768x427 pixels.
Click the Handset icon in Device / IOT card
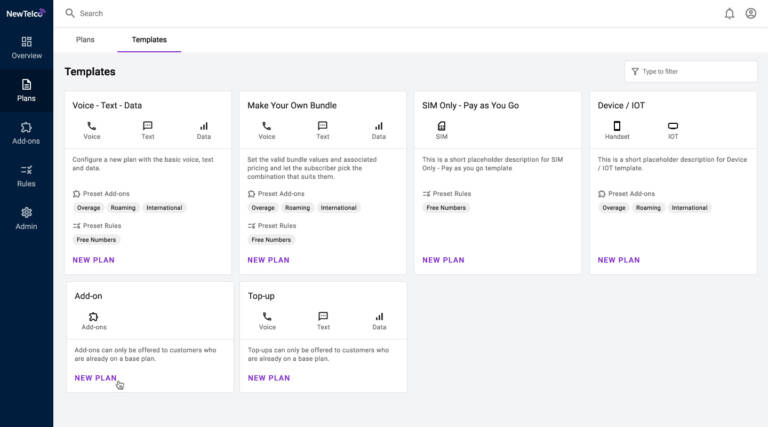(x=617, y=126)
